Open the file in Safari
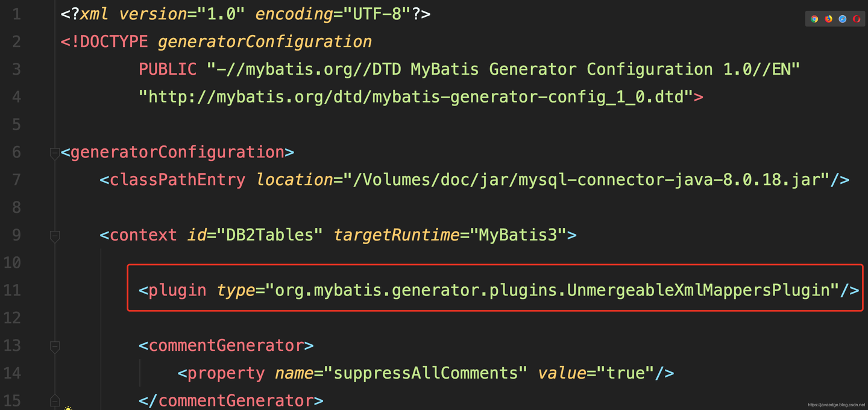This screenshot has height=410, width=868. pos(842,19)
